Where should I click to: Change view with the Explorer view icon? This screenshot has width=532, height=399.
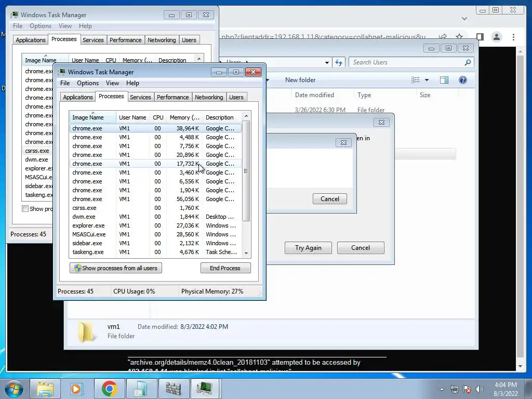[x=415, y=79]
